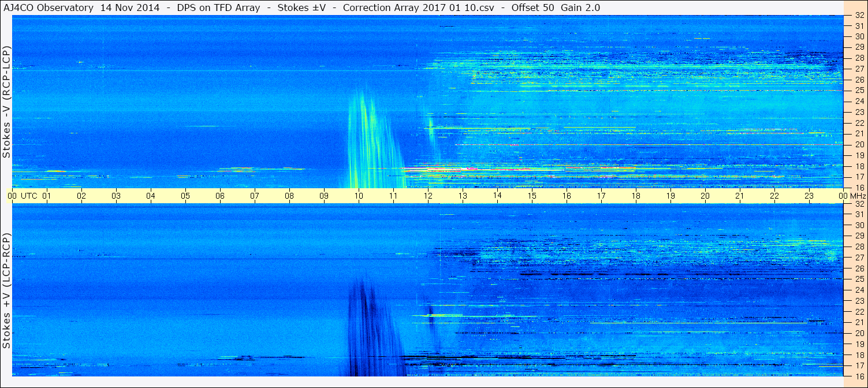Select the 05 hour tick label
The width and height of the screenshot is (868, 388).
pyautogui.click(x=185, y=196)
